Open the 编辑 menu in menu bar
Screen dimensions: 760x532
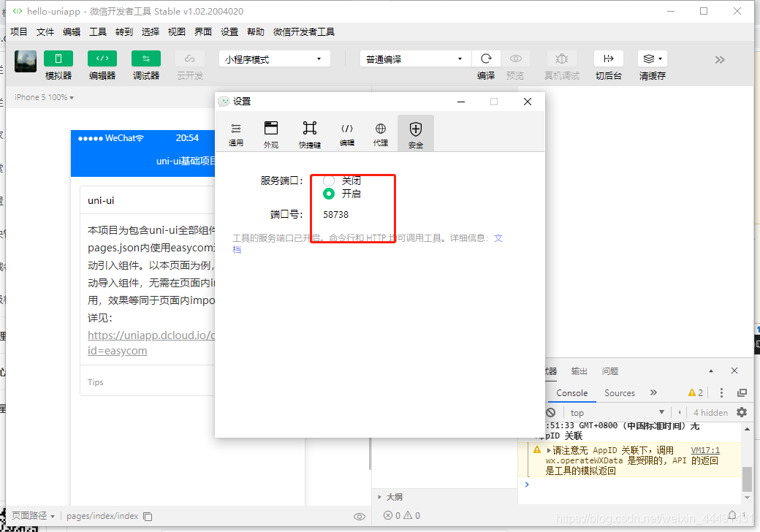pos(72,32)
